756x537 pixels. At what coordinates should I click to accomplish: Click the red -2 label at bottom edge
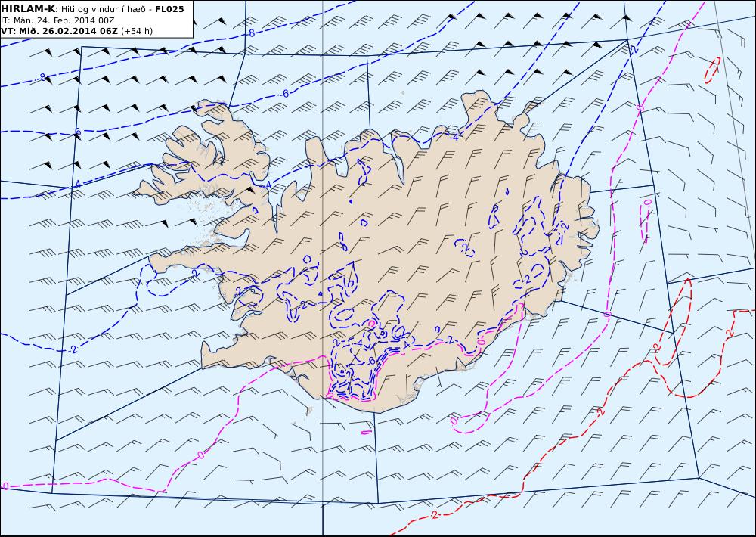[x=434, y=515]
